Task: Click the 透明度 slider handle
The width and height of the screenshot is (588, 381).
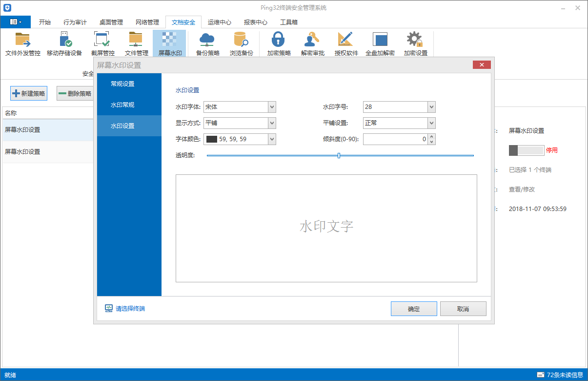Action: tap(339, 155)
